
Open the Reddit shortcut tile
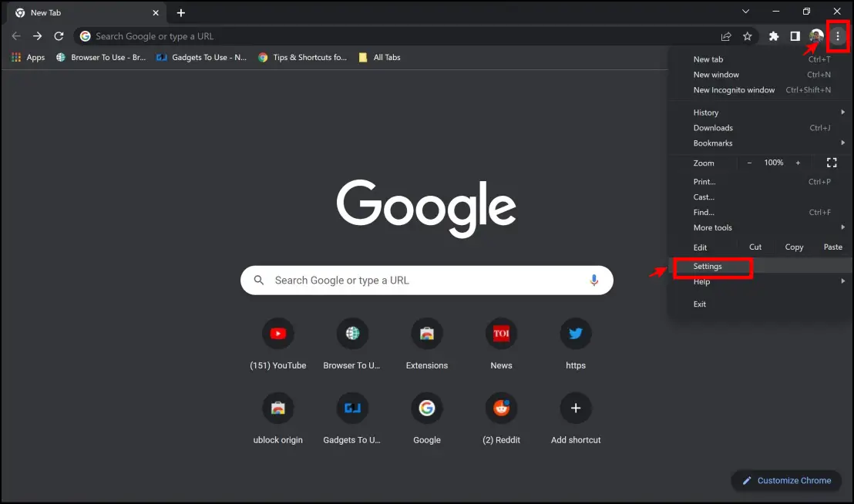coord(501,418)
